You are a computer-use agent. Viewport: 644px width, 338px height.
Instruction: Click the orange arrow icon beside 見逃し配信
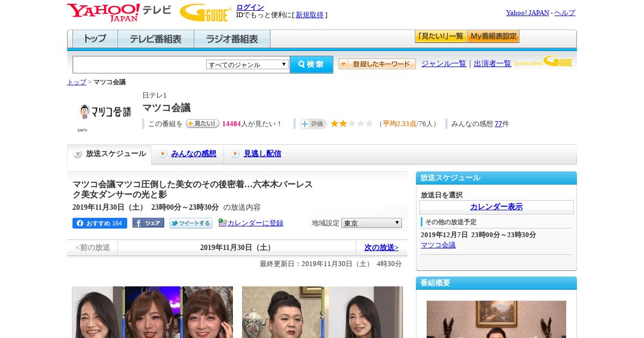(235, 154)
